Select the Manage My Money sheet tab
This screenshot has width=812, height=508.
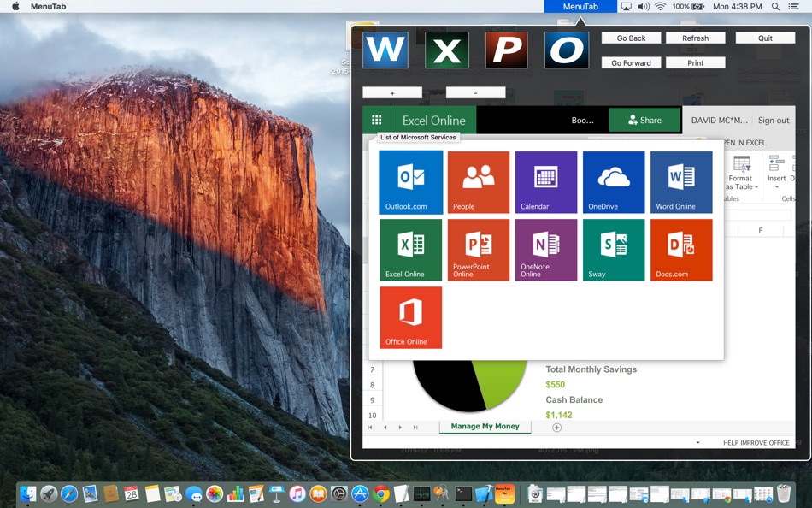[485, 426]
